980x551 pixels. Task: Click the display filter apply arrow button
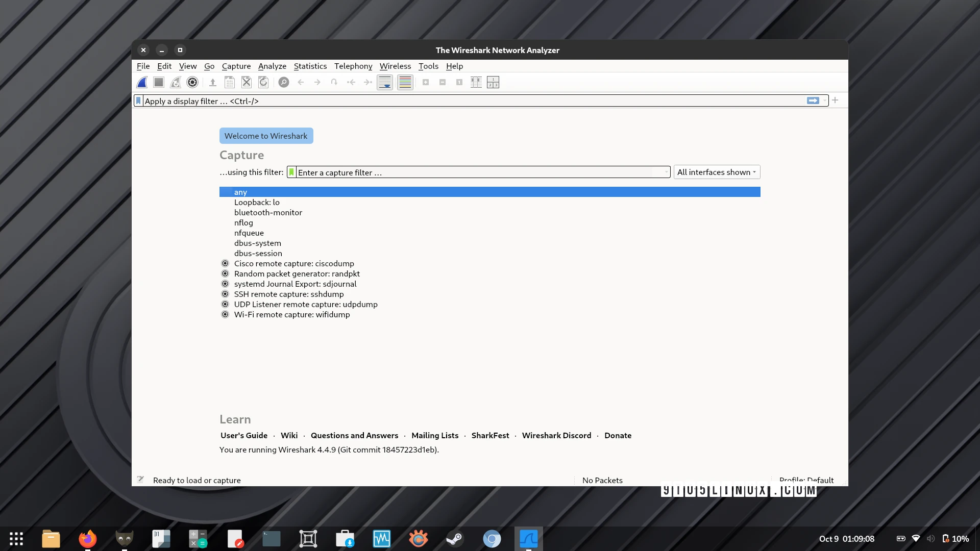[x=813, y=101]
